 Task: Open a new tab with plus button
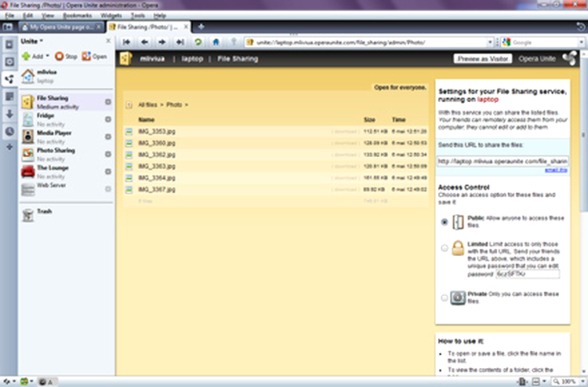coord(201,27)
